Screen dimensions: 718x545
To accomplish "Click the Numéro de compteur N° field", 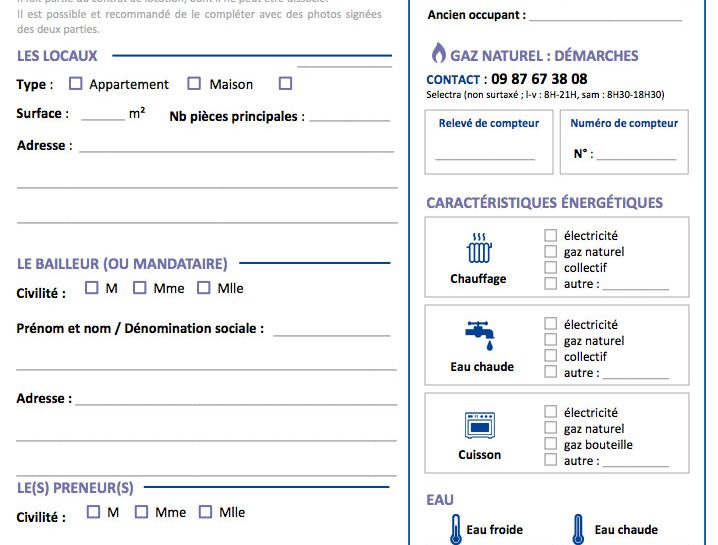I will 636,154.
